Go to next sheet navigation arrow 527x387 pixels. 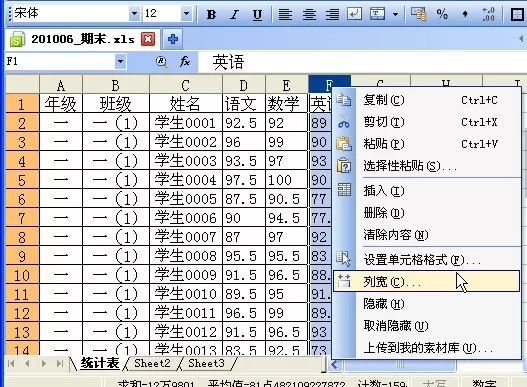coord(44,363)
